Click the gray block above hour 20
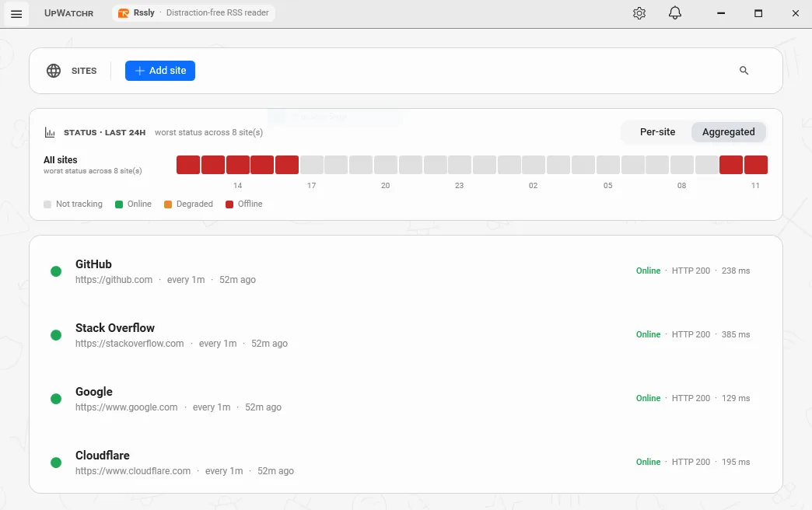This screenshot has width=812, height=510. point(386,165)
